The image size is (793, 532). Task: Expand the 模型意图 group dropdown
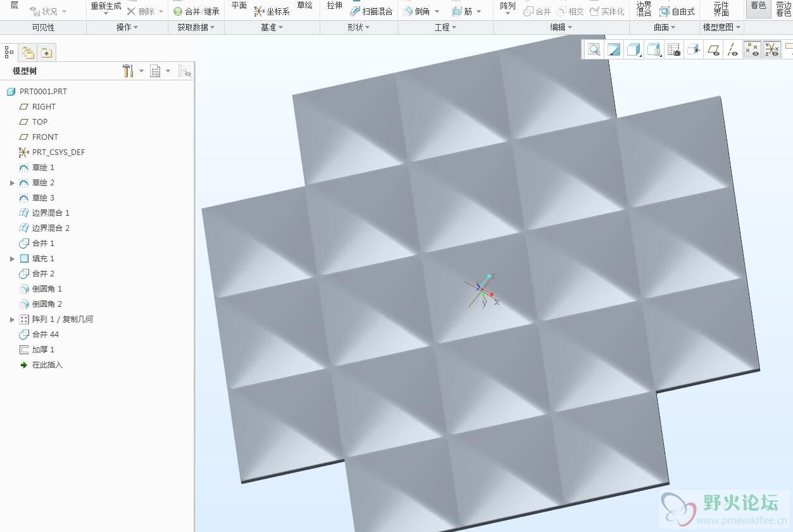click(x=721, y=27)
